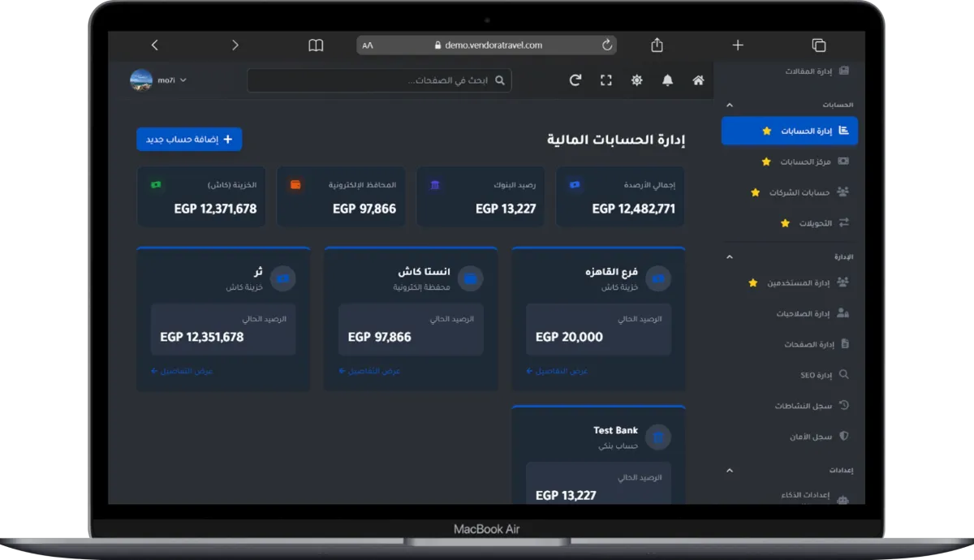Go to the dashboard home icon
This screenshot has width=974, height=560.
pos(698,80)
